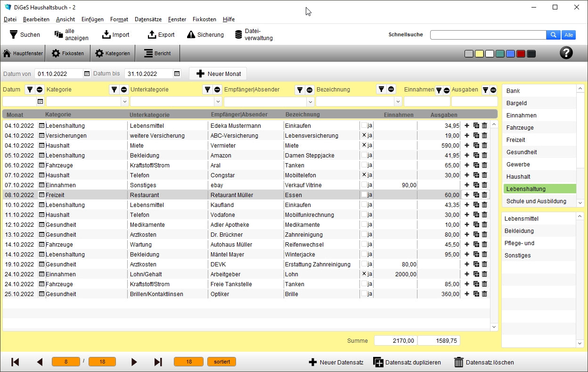Jump to last record with skip-forward icon

pos(158,362)
